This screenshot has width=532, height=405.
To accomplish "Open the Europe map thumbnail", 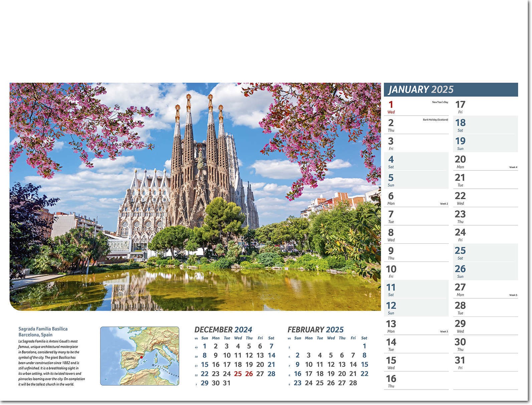I will click(140, 356).
